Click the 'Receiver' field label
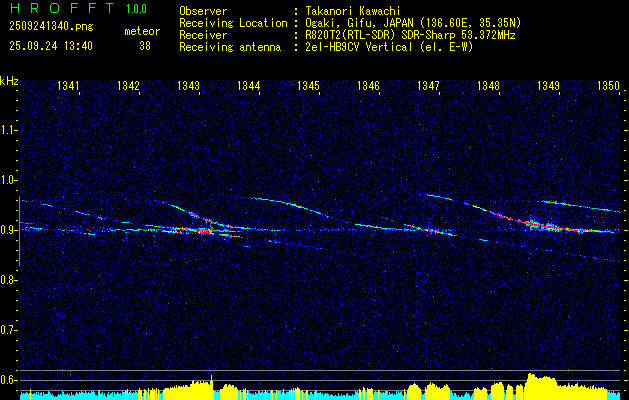This screenshot has height=400, width=629. pos(203,35)
